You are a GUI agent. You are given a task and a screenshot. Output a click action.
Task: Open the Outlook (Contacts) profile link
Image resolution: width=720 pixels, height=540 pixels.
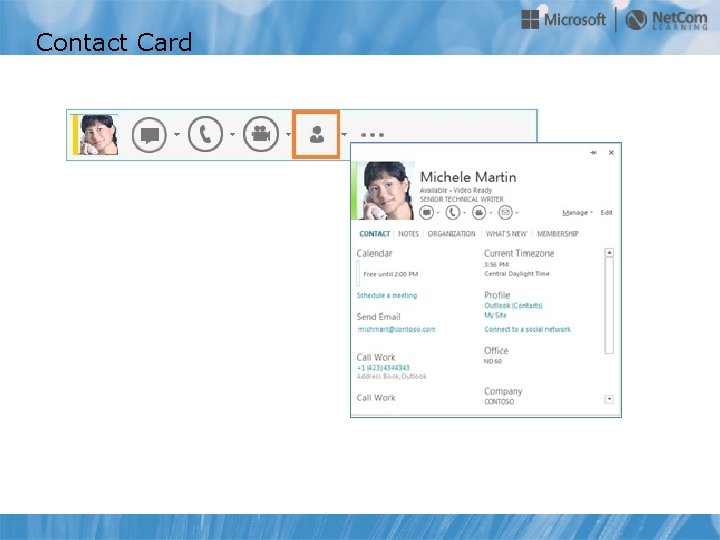pyautogui.click(x=513, y=305)
